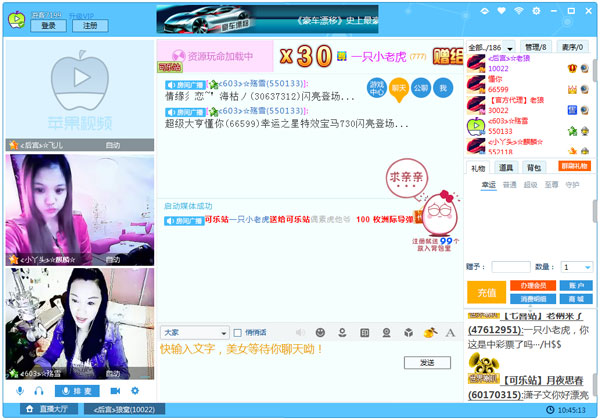Viewport: 600px width, 420px height.
Task: Select the 道具 props tab
Action: pos(506,167)
